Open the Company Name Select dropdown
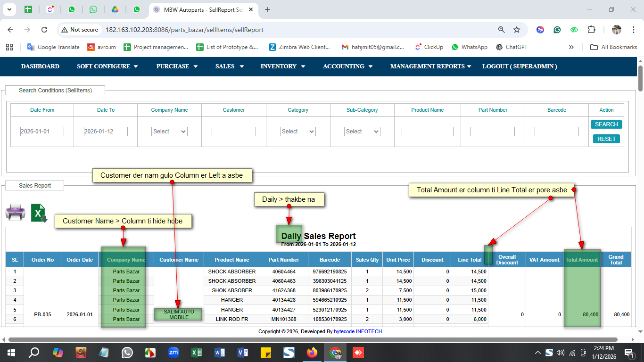644x362 pixels. point(170,132)
